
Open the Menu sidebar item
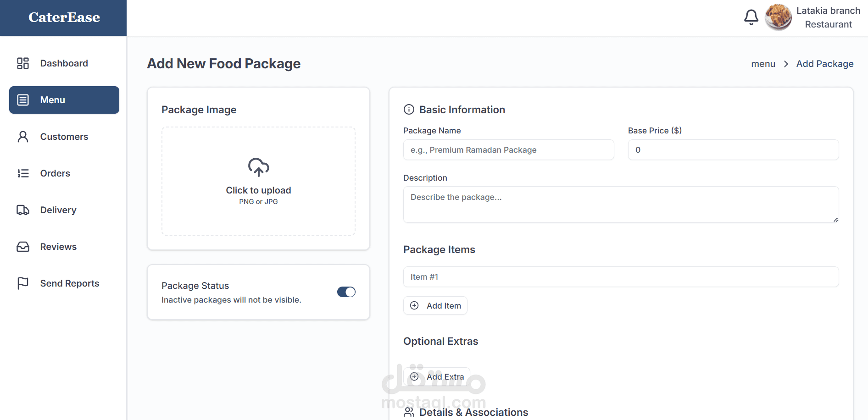(64, 100)
